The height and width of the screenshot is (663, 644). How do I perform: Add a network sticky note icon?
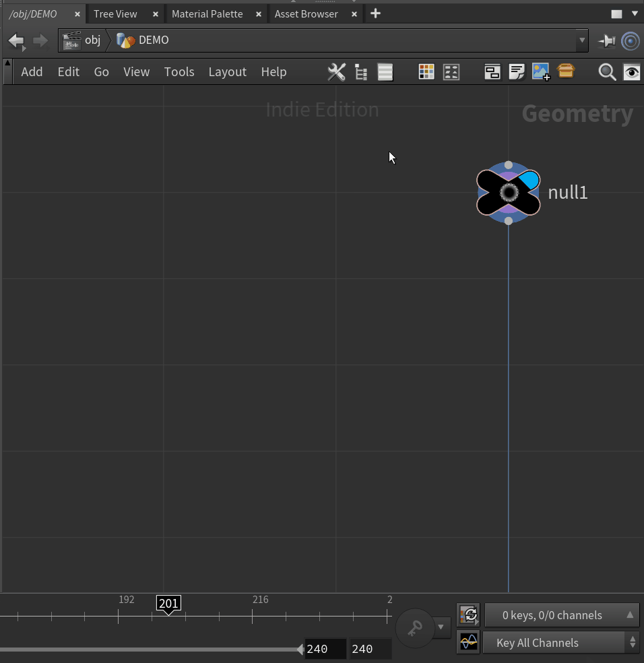(x=517, y=71)
